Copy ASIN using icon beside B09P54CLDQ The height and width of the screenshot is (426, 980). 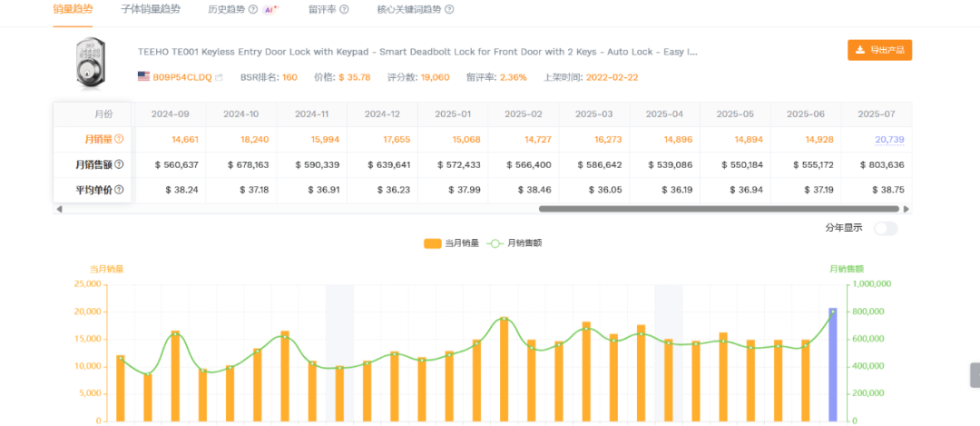219,77
